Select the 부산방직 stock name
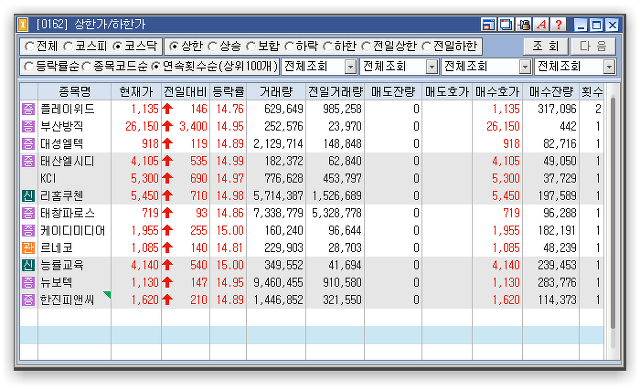The width and height of the screenshot is (640, 389). point(62,126)
